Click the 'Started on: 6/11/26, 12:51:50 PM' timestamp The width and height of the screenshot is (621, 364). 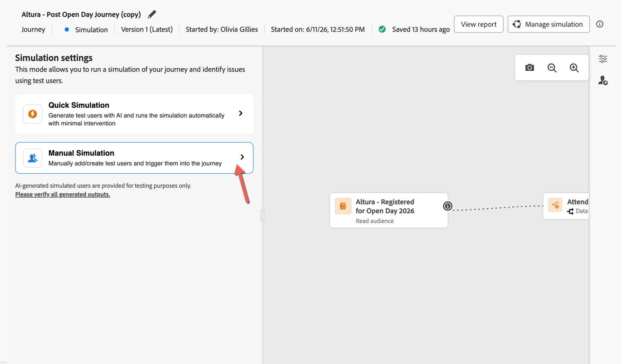[x=318, y=29]
